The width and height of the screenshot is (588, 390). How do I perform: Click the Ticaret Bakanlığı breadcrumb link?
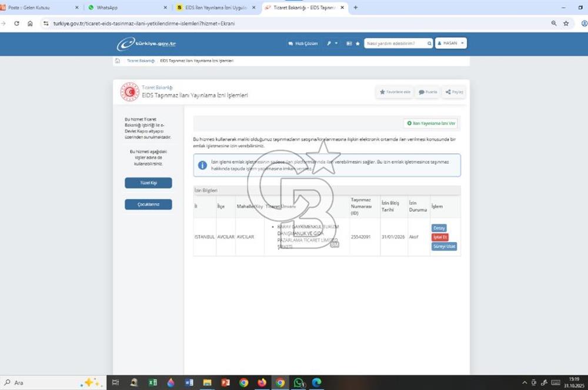(x=141, y=60)
